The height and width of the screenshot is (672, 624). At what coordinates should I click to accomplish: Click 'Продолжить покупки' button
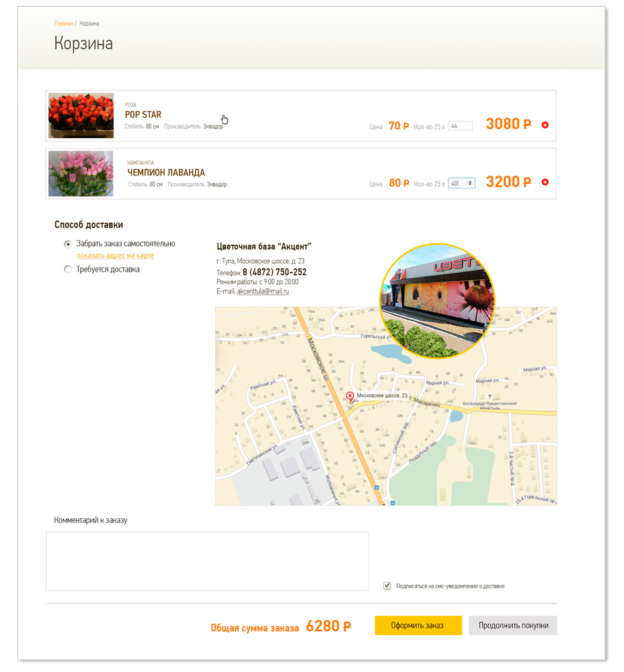(513, 625)
